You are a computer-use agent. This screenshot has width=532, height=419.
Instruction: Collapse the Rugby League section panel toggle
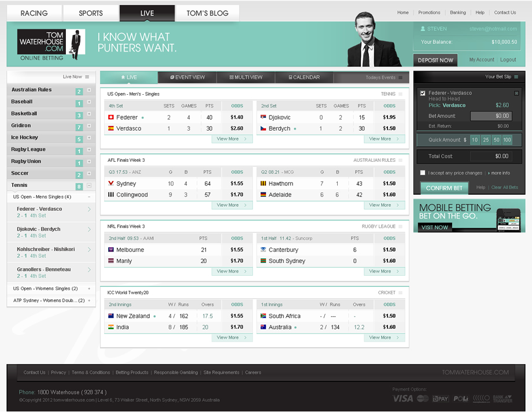(400, 227)
